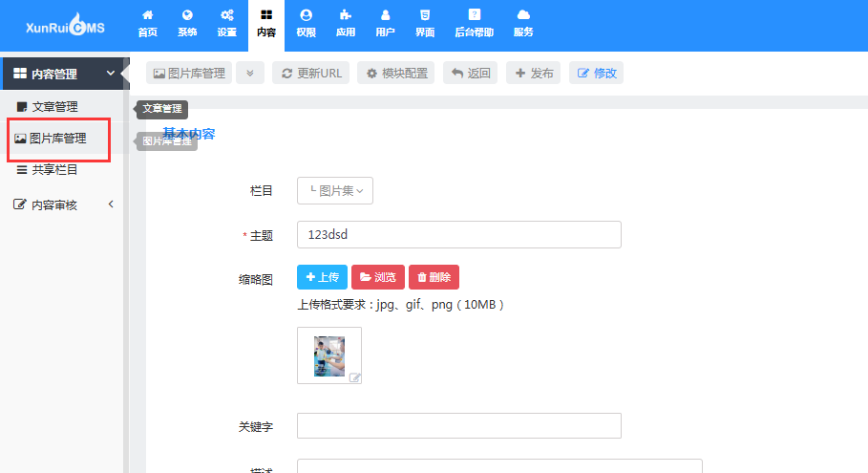Open the 栏目 图片集 dropdown
Viewport: 868px width, 473px height.
pos(335,191)
